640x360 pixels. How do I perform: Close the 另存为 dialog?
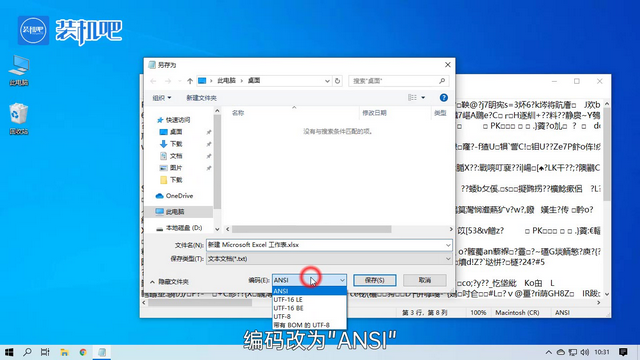point(447,64)
